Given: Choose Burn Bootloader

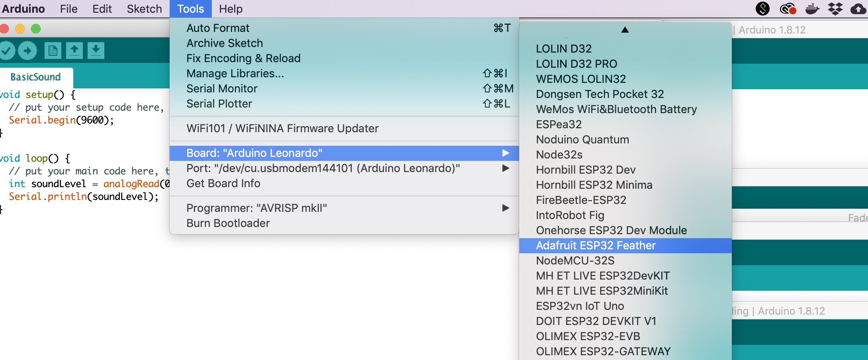Looking at the screenshot, I should pyautogui.click(x=344, y=223).
